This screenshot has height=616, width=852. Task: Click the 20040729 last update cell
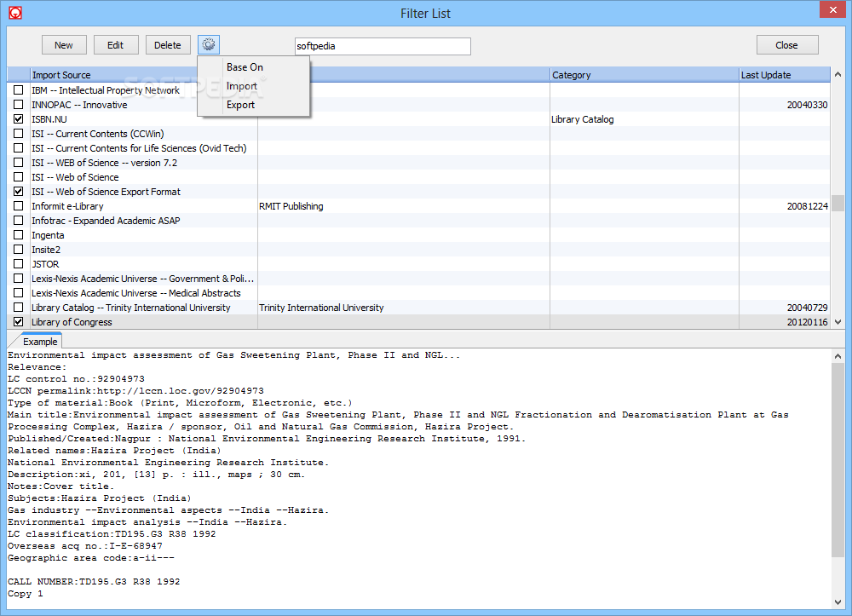pyautogui.click(x=808, y=308)
